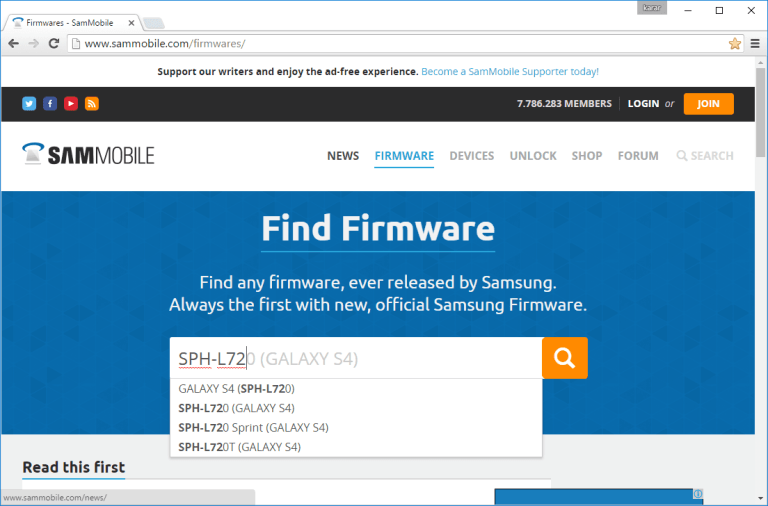Screen dimensions: 768x506
Task: Click the Read this first heading
Action: (73, 467)
